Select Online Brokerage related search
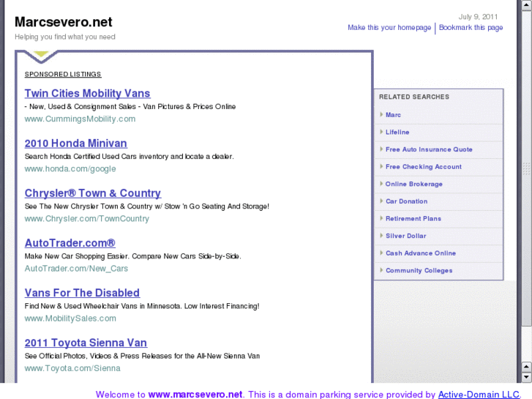This screenshot has width=532, height=399. [x=414, y=184]
